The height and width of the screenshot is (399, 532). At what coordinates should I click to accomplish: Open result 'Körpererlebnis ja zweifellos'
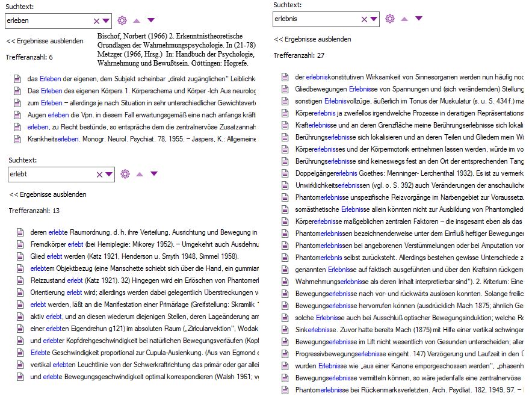[409, 113]
